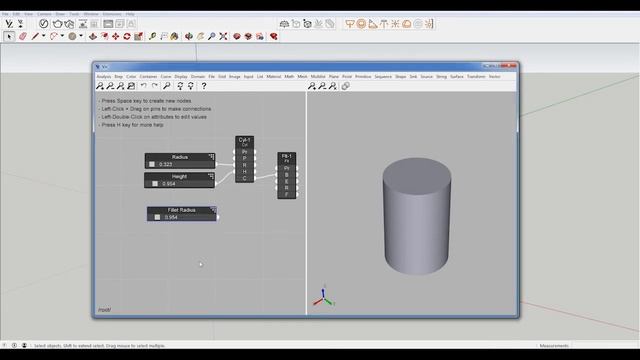Redo the node editor action
The height and width of the screenshot is (360, 640).
(x=154, y=86)
